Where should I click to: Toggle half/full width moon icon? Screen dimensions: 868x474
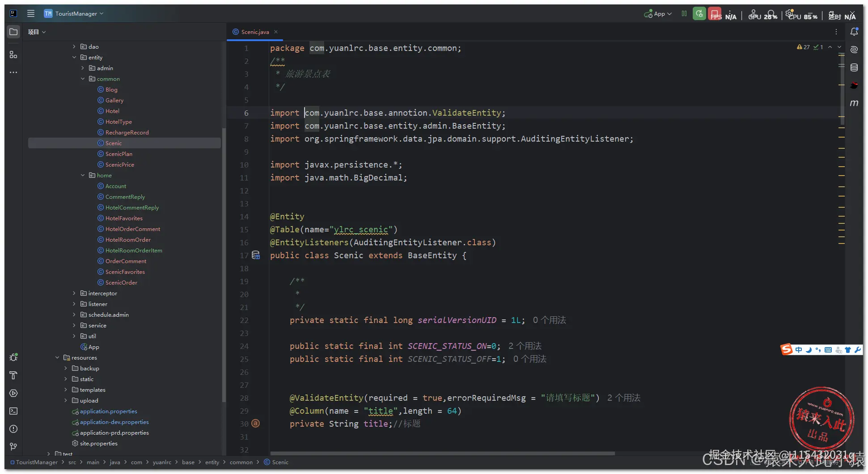coord(809,350)
